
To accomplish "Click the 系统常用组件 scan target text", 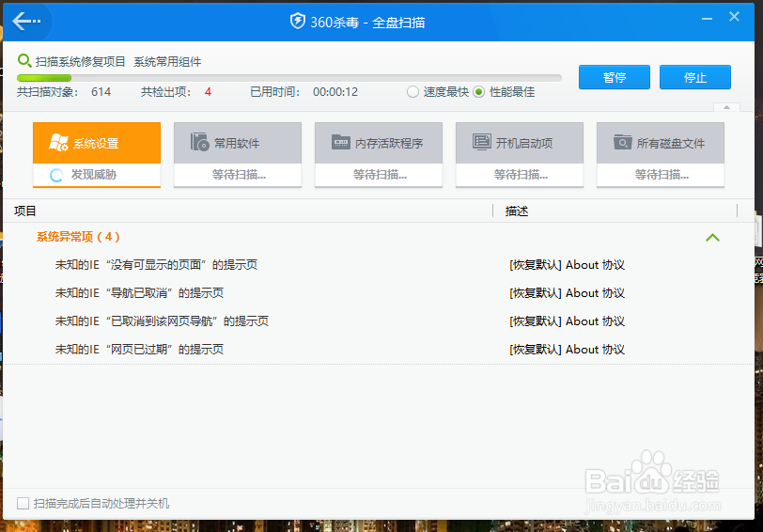I will pos(167,61).
